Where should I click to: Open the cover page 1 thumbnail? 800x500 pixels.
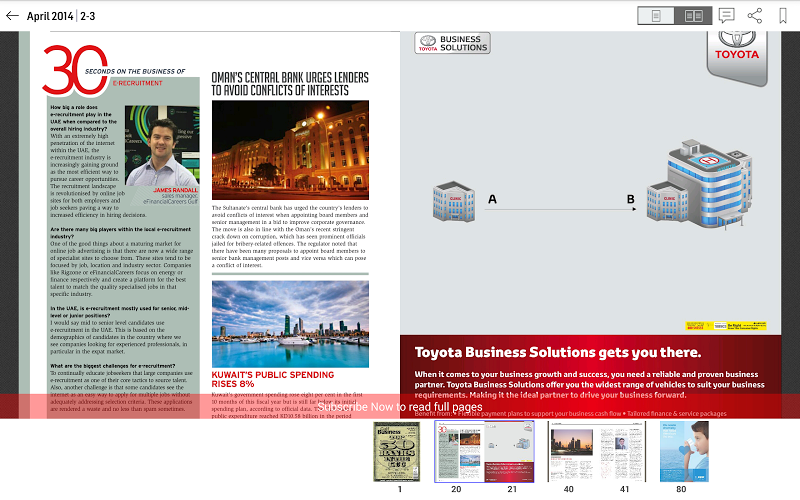click(396, 452)
